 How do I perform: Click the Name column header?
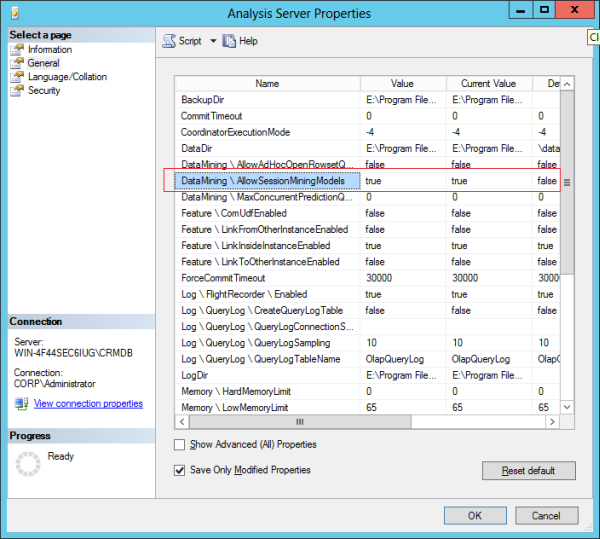[267, 83]
